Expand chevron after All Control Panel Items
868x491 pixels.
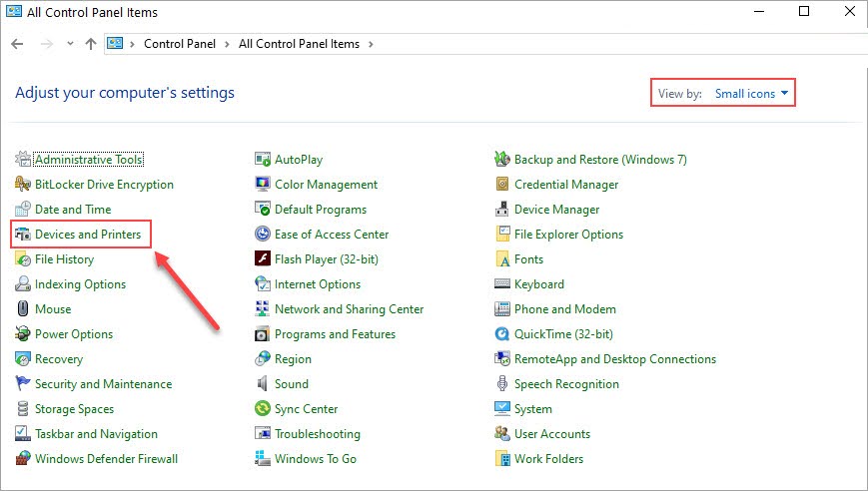tap(371, 44)
